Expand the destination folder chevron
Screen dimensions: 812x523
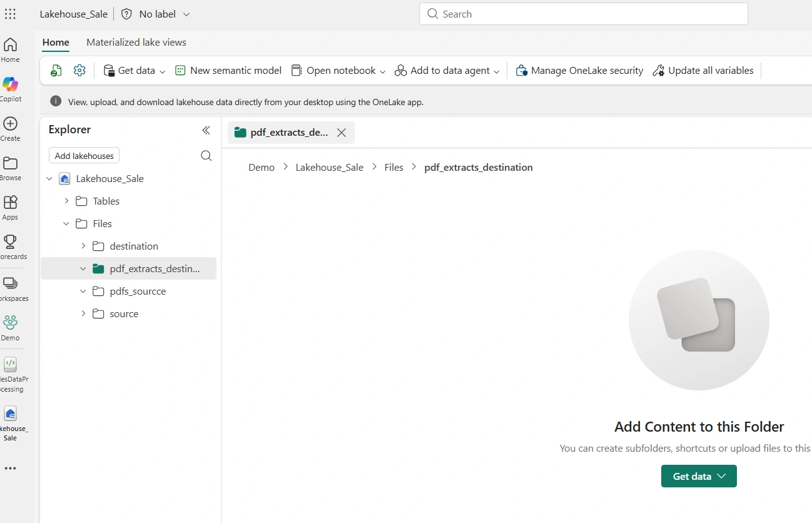click(x=83, y=246)
